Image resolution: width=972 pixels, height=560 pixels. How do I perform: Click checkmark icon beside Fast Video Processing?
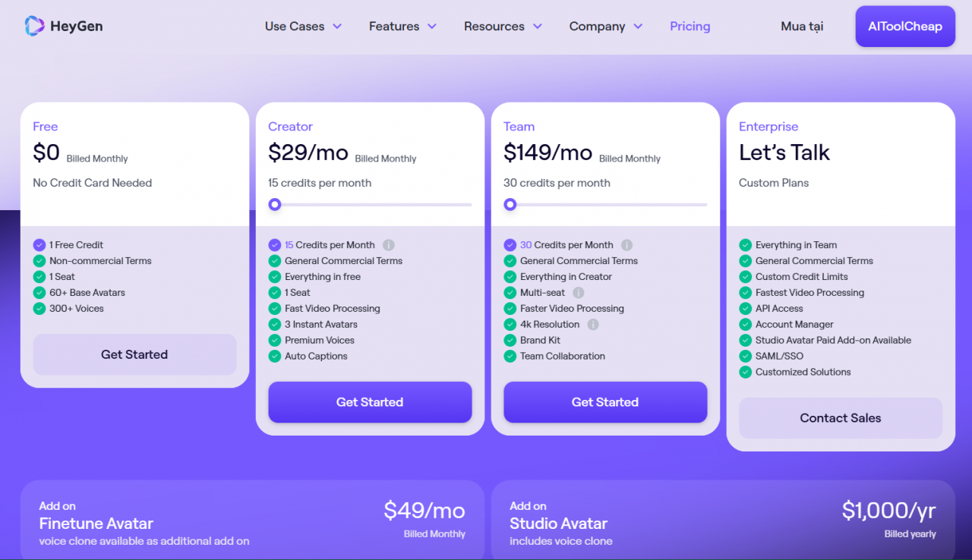click(275, 309)
